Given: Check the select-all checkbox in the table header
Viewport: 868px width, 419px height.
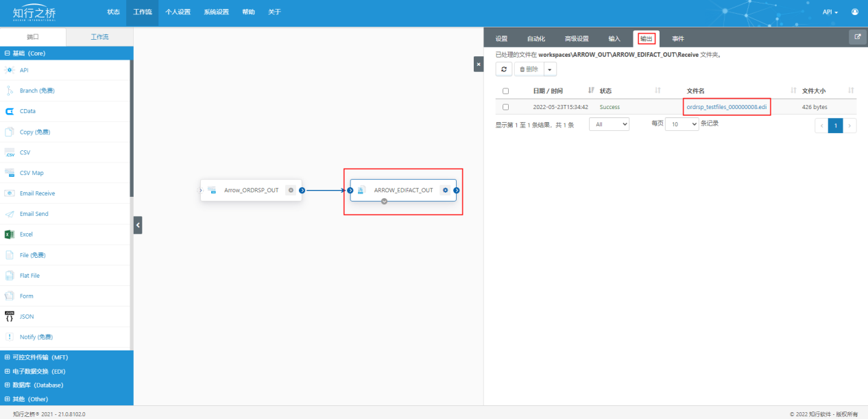Looking at the screenshot, I should coord(505,91).
